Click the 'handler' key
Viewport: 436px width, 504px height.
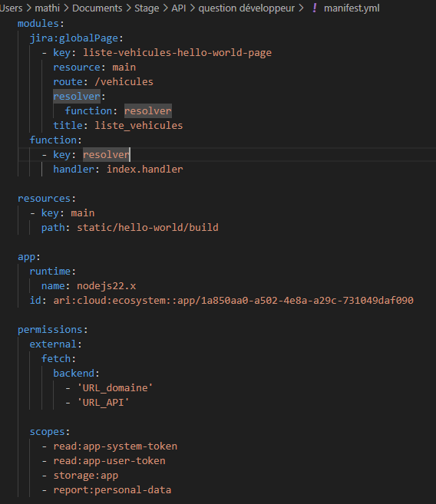coord(74,169)
